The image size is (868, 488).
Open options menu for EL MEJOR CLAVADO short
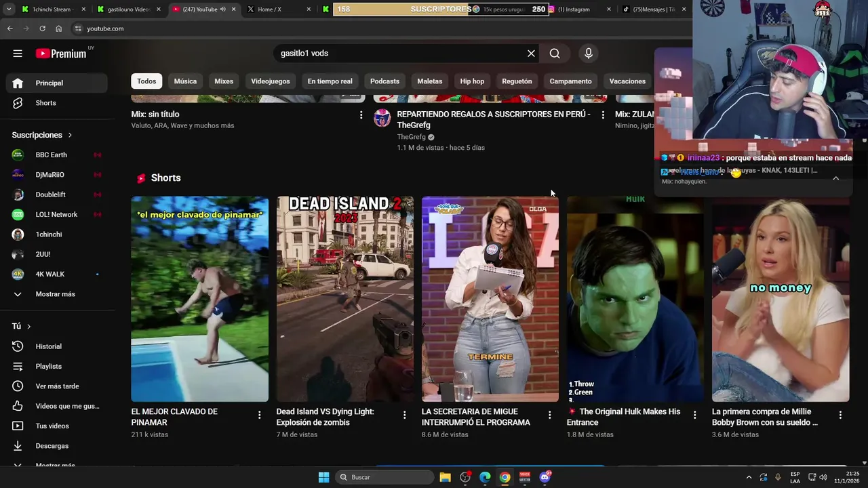point(259,415)
